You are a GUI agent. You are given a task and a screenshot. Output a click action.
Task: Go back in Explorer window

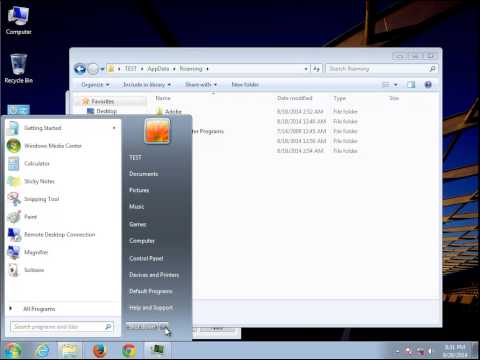pyautogui.click(x=80, y=69)
